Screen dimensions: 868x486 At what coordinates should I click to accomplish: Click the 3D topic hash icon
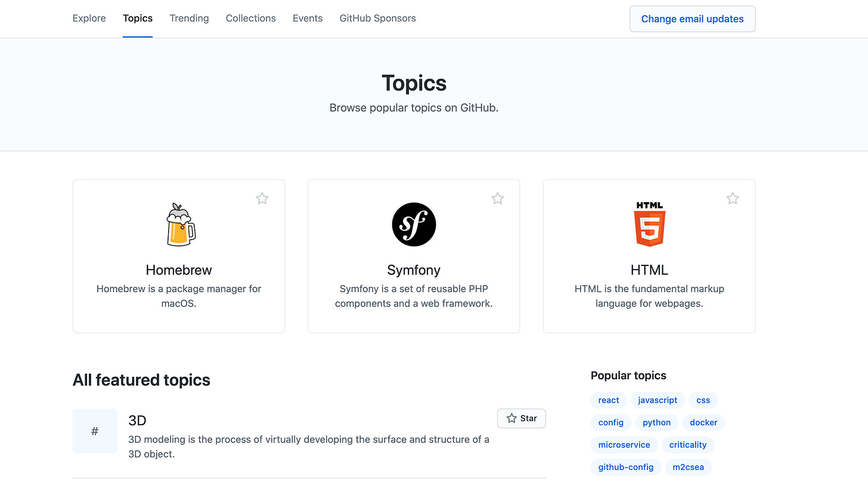tap(95, 431)
